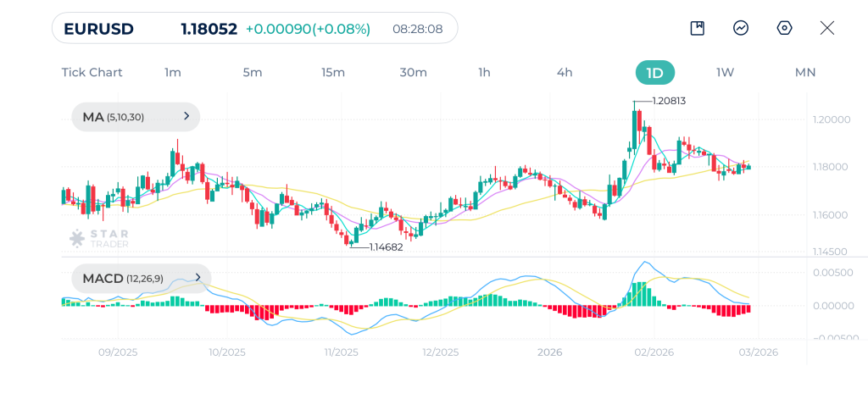Switch to the MN monthly timeframe
This screenshot has width=868, height=399.
[805, 72]
